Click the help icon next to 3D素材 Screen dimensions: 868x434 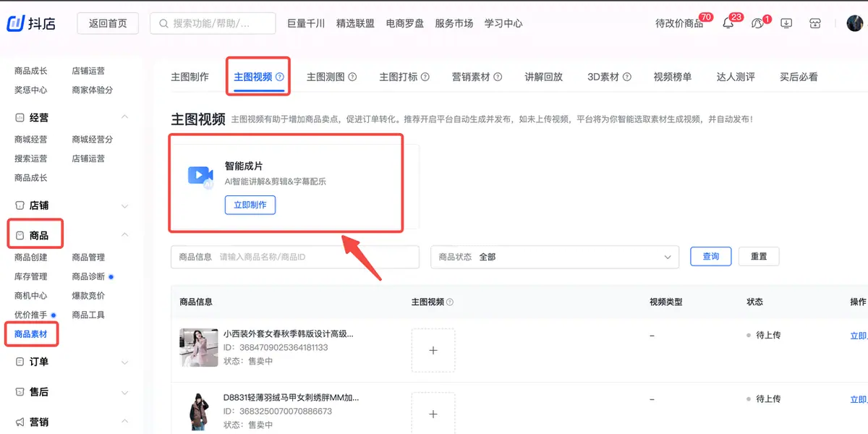626,77
